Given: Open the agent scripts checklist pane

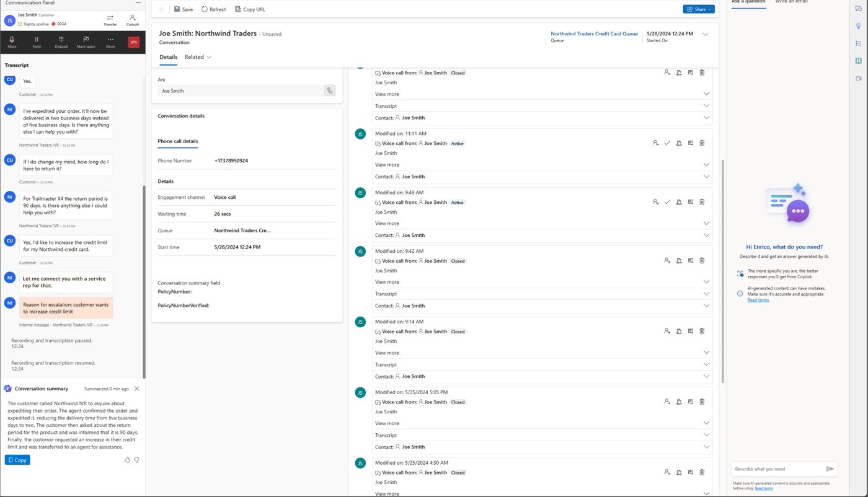Looking at the screenshot, I should pos(858,43).
